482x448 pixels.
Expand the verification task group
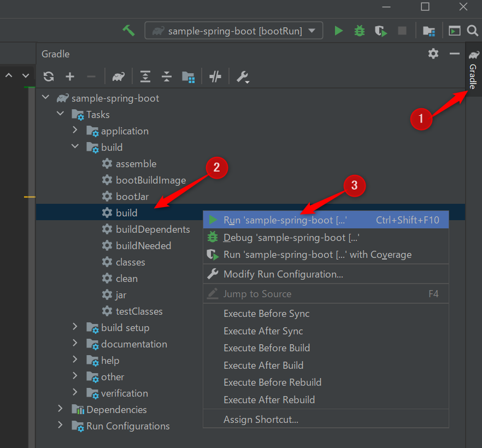(x=75, y=392)
